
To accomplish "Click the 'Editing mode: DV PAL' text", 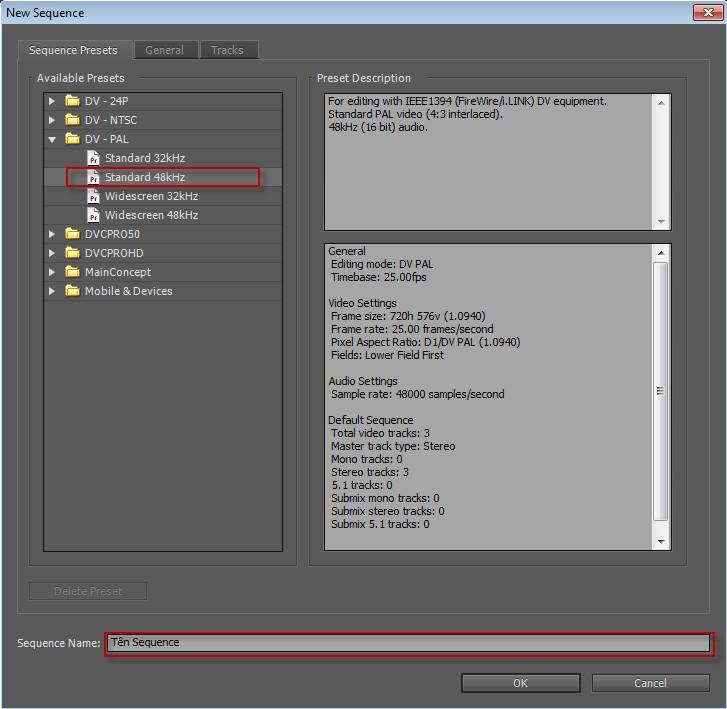I will pos(382,264).
